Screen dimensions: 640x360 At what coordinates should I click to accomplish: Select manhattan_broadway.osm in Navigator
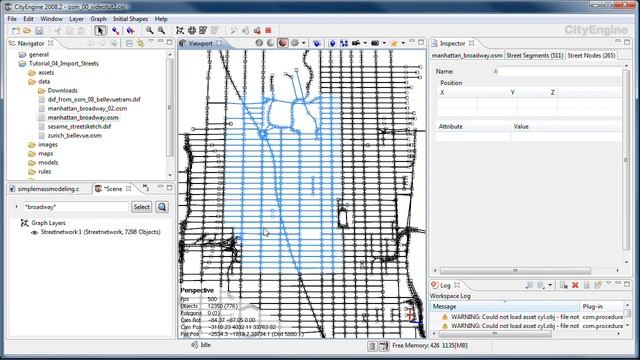point(83,118)
